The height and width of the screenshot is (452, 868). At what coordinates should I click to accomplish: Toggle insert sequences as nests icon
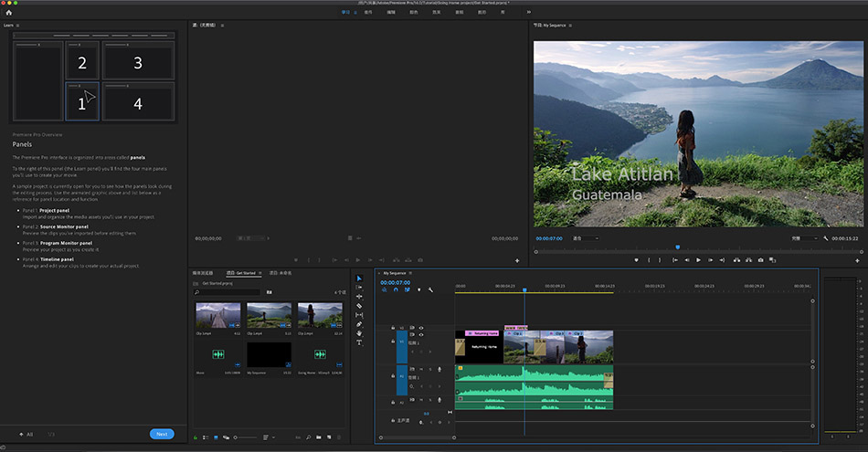(x=384, y=289)
